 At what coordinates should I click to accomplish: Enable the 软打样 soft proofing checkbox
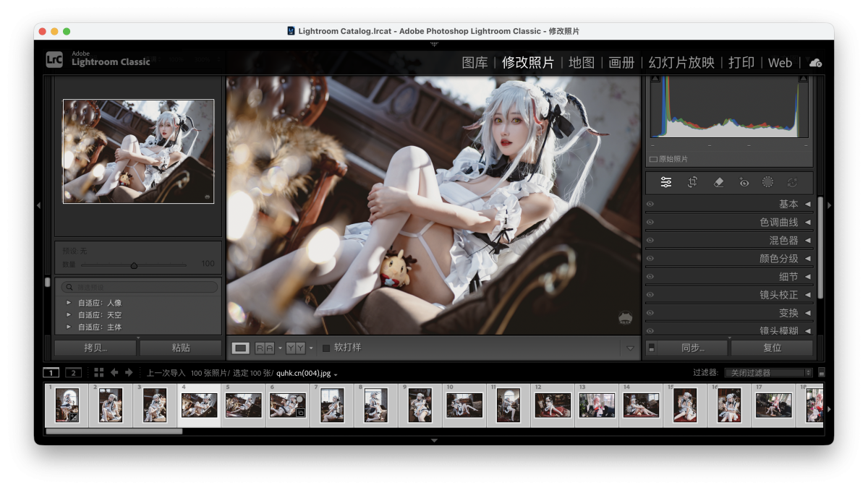[x=326, y=348]
